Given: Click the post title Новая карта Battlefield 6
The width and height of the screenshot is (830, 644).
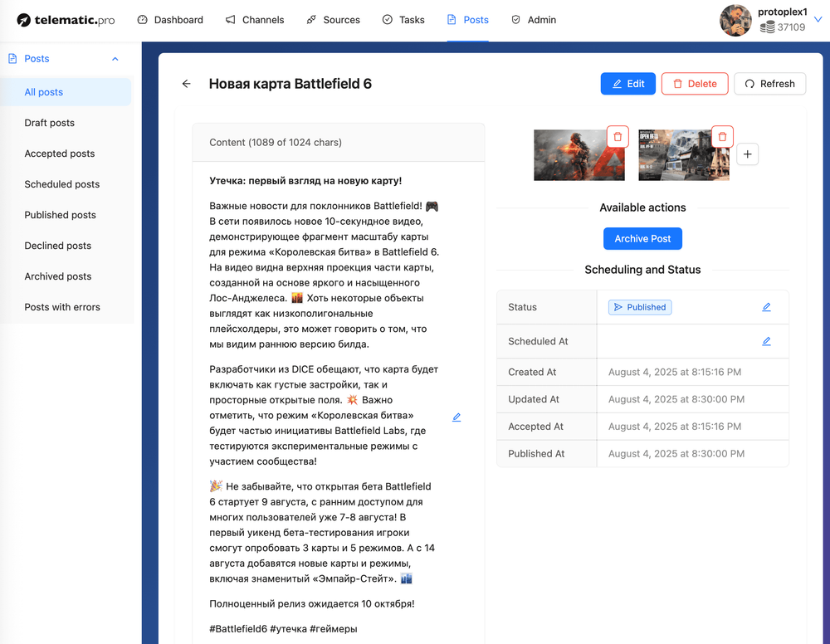Looking at the screenshot, I should pos(290,84).
